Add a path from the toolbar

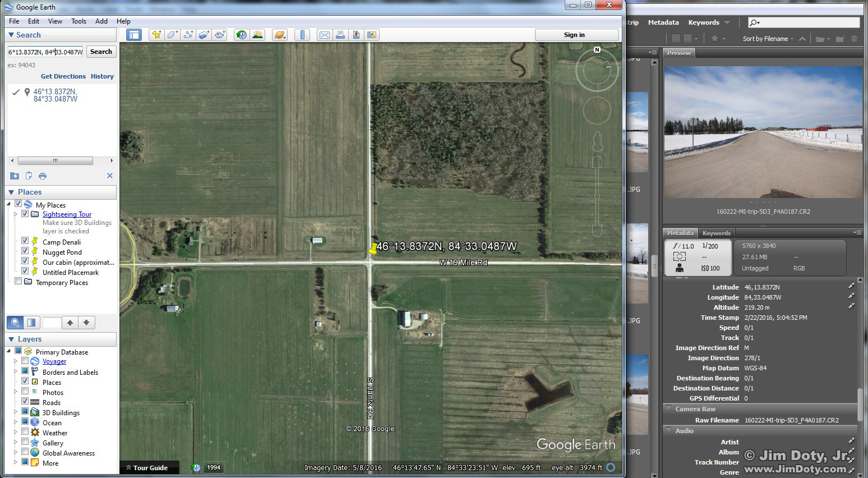(188, 35)
